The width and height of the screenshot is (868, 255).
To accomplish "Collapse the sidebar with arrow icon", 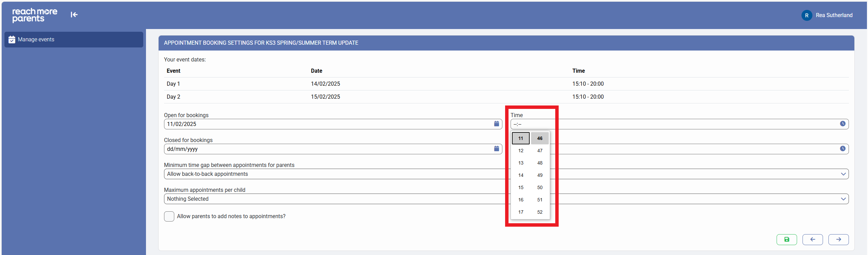I will coord(74,15).
